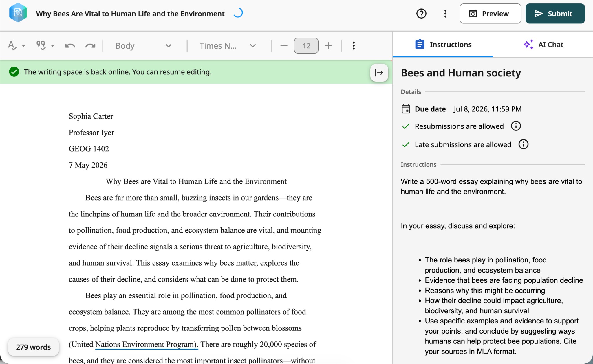593x364 pixels.
Task: Click the font size field showing 12
Action: [x=306, y=46]
